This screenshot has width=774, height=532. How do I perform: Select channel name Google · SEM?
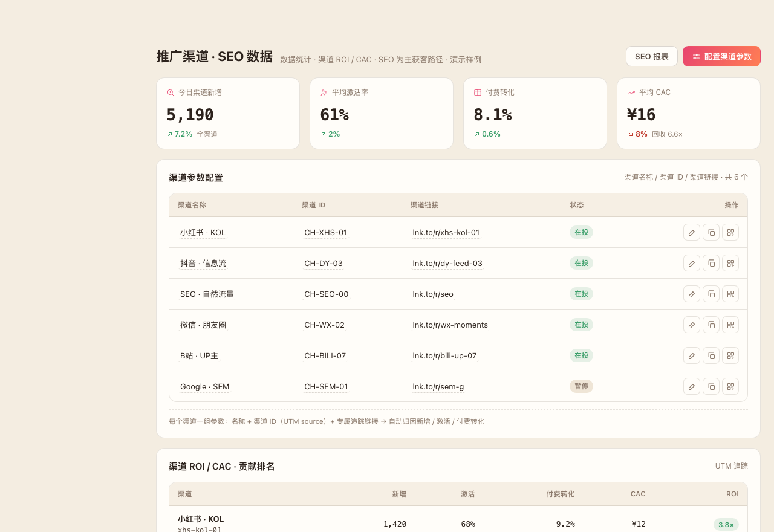[x=204, y=387]
